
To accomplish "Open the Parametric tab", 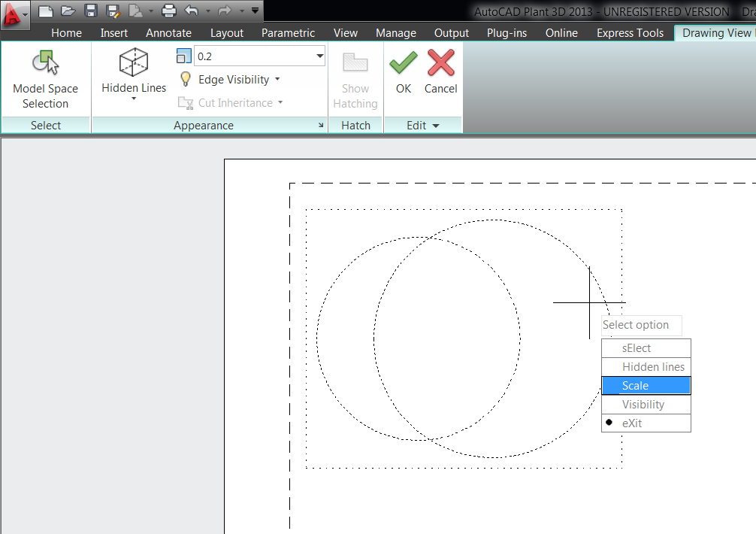I will (288, 33).
